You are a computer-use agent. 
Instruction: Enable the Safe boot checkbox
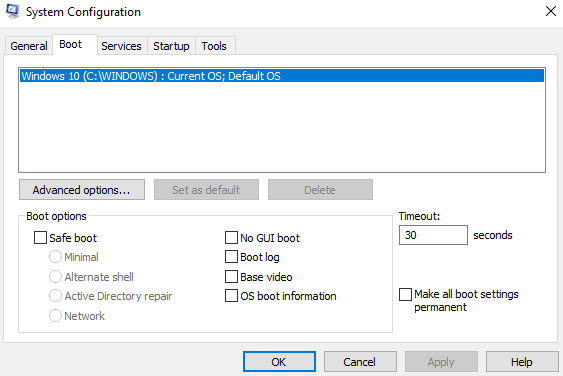[40, 237]
